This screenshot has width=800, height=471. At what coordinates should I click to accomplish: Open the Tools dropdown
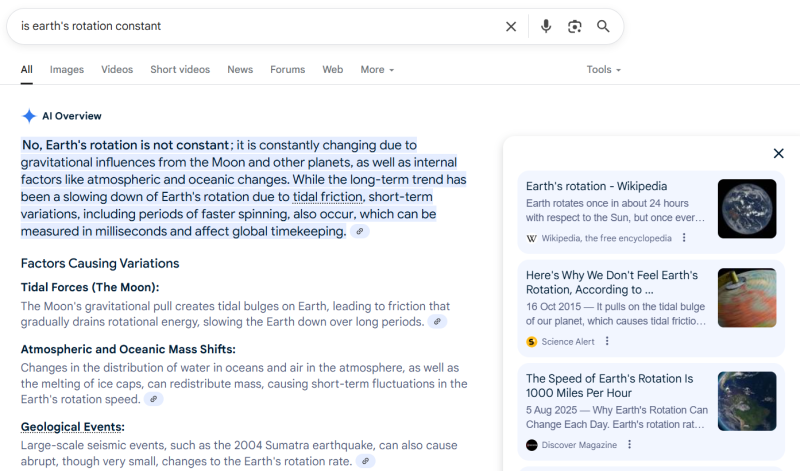[x=603, y=70]
